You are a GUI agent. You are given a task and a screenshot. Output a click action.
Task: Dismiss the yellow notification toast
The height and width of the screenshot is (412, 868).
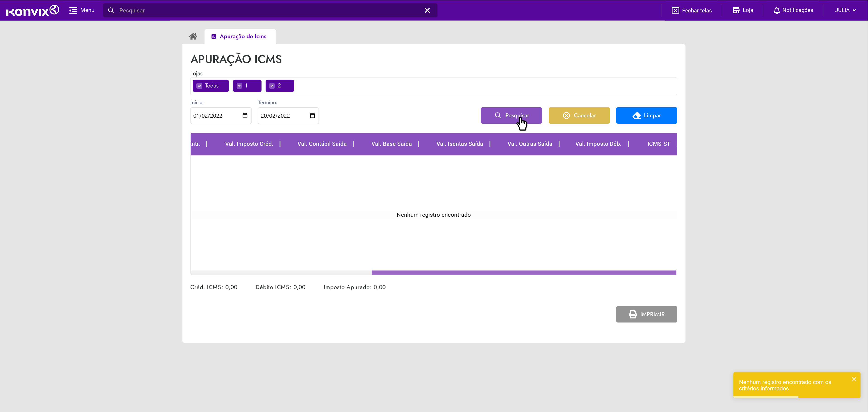[854, 379]
